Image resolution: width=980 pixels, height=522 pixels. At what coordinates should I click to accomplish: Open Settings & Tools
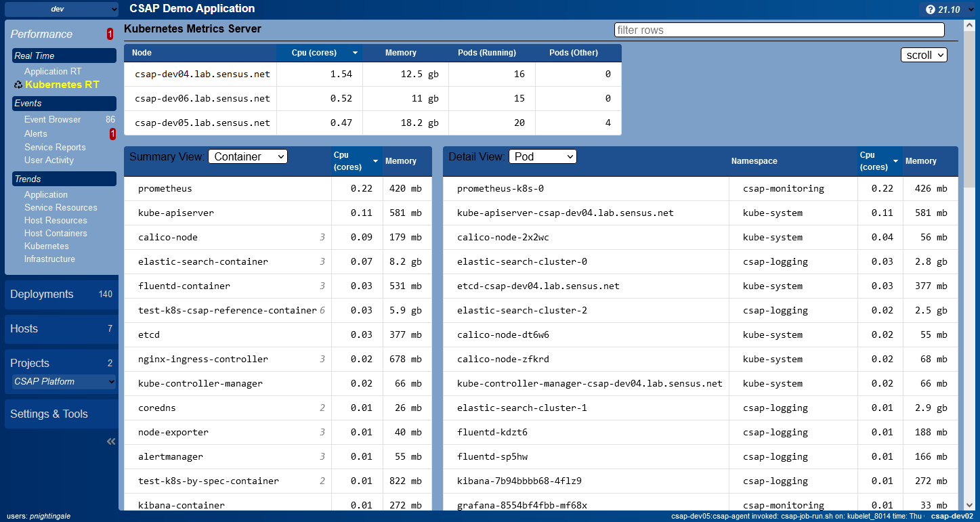pyautogui.click(x=62, y=414)
